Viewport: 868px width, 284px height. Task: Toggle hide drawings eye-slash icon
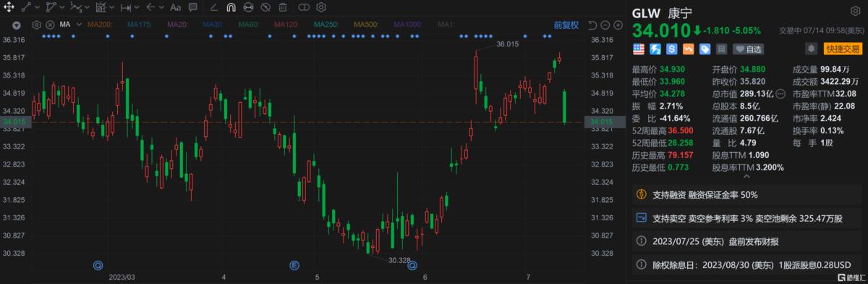(265, 8)
